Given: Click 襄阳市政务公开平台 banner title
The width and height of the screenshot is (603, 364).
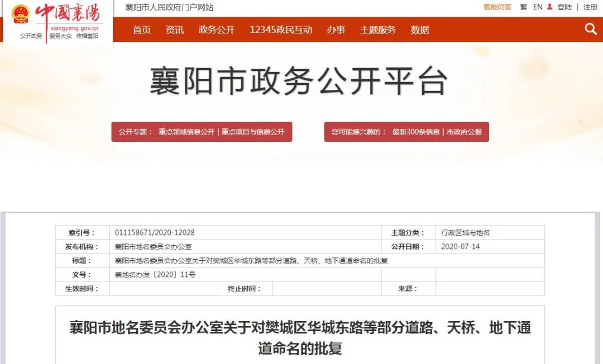Looking at the screenshot, I should tap(299, 81).
